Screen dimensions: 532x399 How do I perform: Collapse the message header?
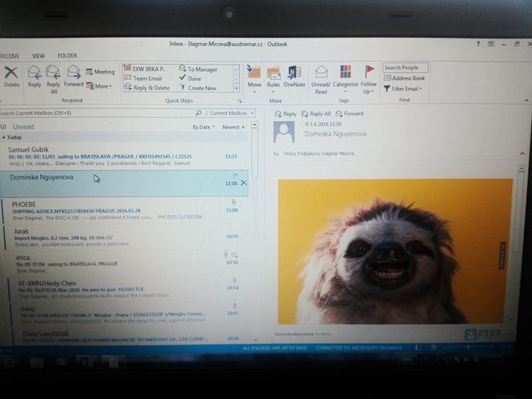[x=522, y=154]
